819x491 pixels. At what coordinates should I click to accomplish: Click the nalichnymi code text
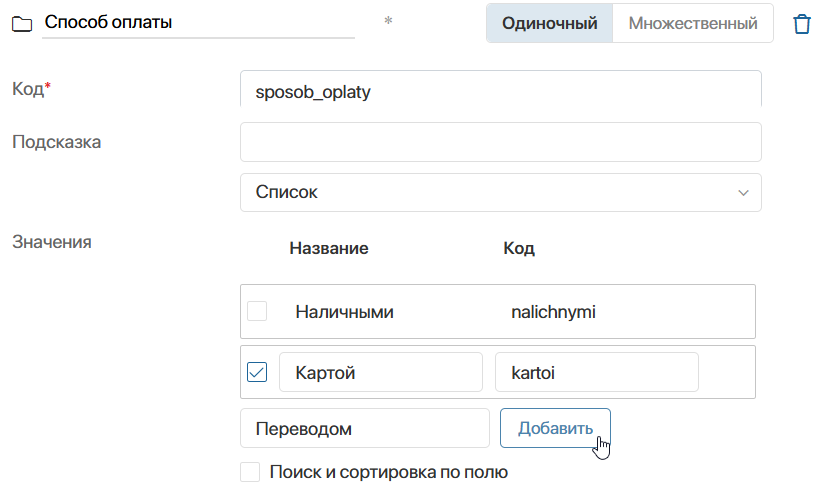[x=553, y=312]
